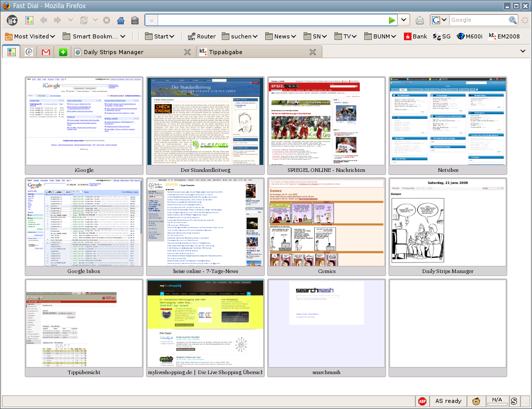Viewport: 532px width, 409px height.
Task: Click the Adblock Plus icon in status bar
Action: (x=422, y=401)
